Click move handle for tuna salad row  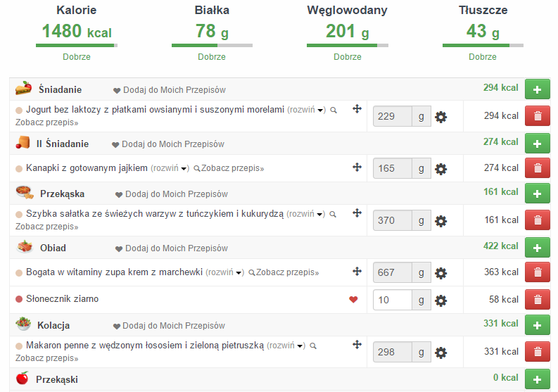[357, 213]
